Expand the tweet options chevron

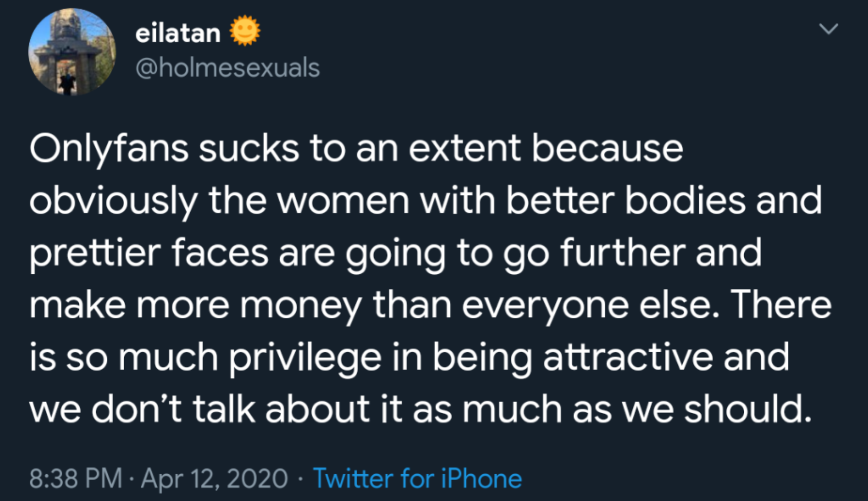[x=829, y=29]
